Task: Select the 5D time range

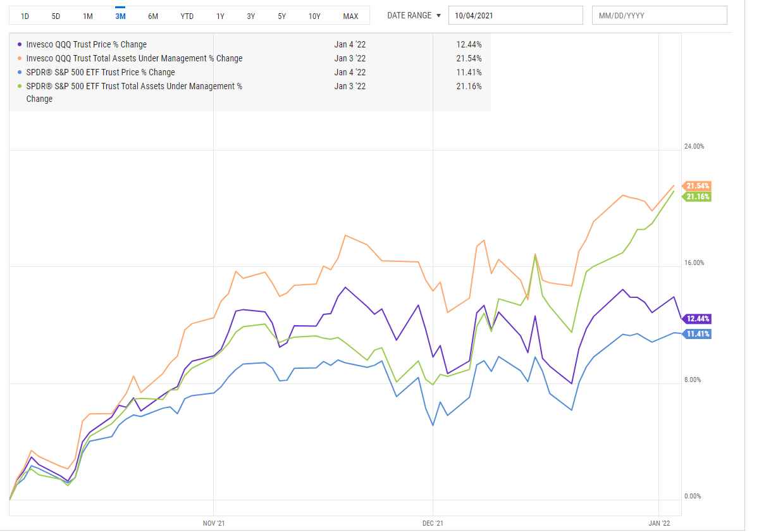Action: [x=56, y=16]
